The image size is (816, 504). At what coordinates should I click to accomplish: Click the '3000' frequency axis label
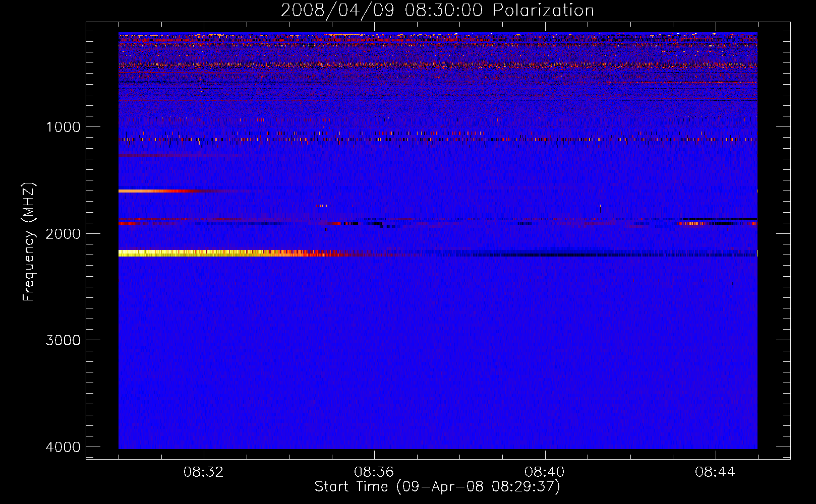point(63,340)
